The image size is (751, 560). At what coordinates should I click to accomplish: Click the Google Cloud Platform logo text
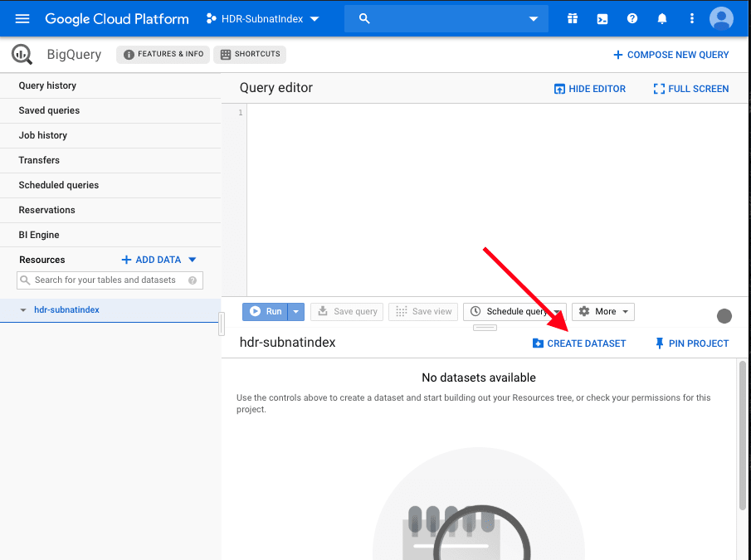[117, 18]
